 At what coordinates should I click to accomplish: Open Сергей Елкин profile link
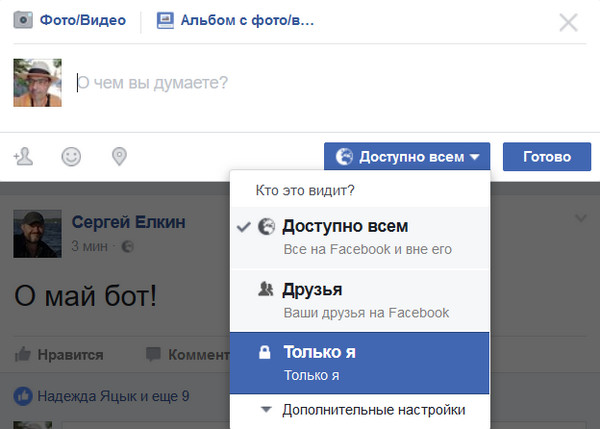point(128,221)
